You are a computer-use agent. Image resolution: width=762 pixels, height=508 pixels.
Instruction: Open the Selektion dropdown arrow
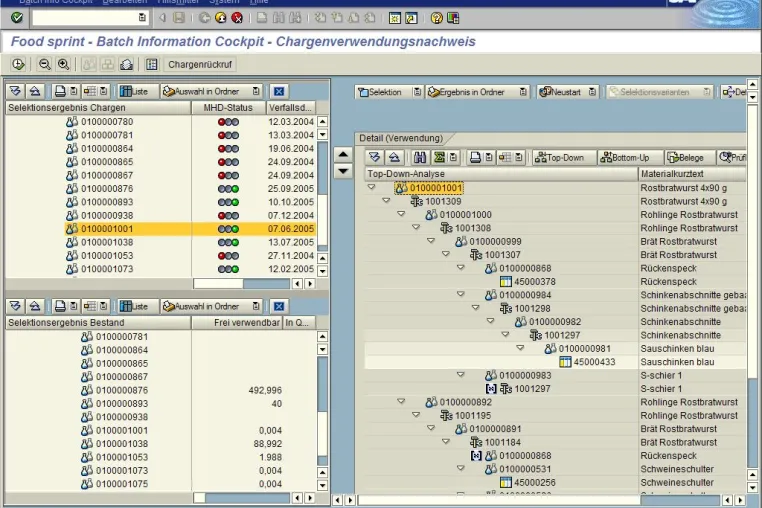pos(417,92)
